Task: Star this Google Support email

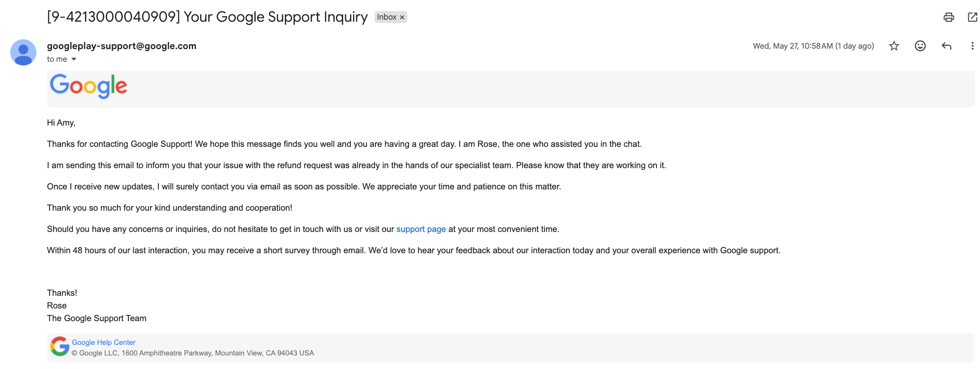Action: tap(894, 46)
